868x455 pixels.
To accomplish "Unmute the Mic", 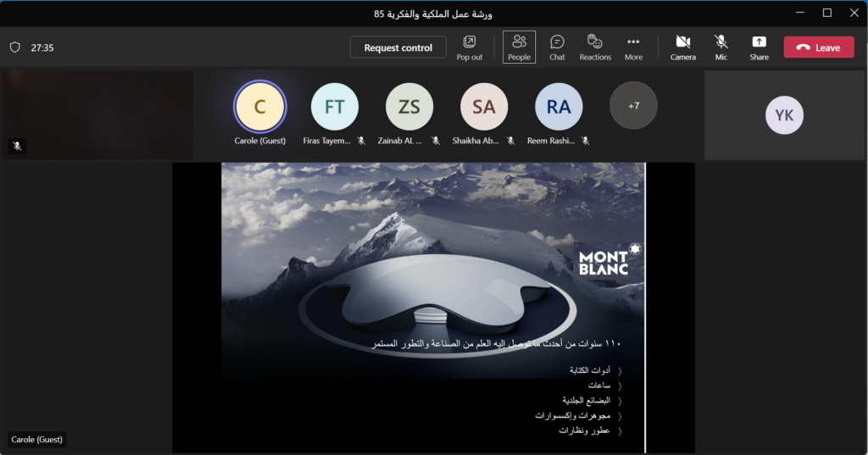I will coord(721,47).
